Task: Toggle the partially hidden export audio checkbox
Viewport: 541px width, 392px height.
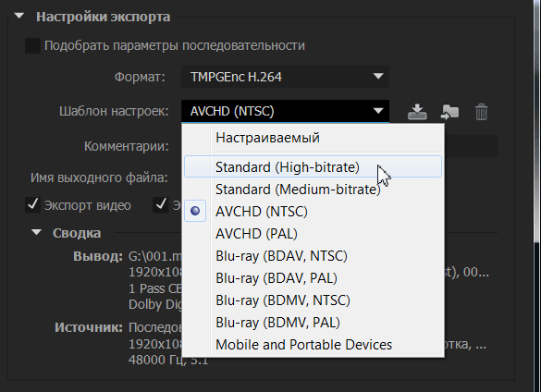Action: coord(160,205)
